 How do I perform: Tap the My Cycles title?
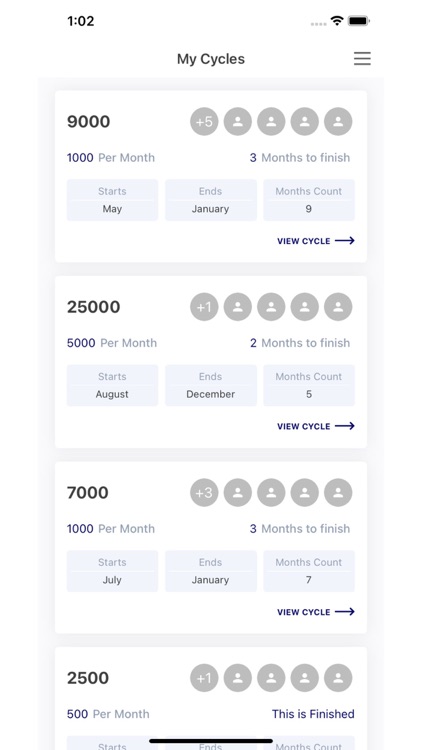[211, 59]
